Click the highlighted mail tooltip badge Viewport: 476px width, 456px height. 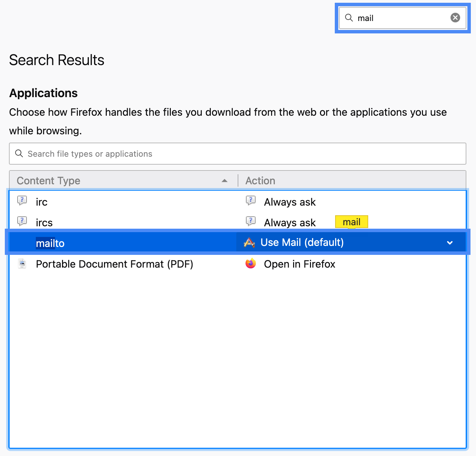pyautogui.click(x=351, y=222)
